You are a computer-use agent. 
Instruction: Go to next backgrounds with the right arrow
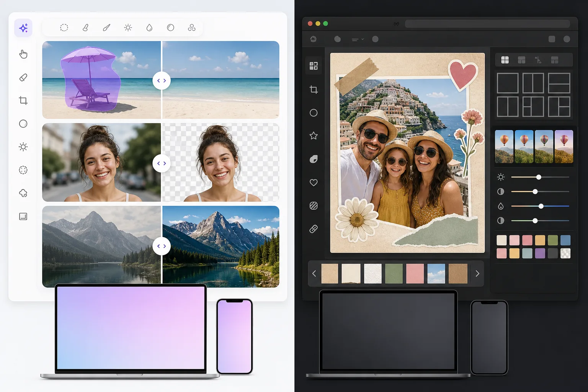[x=477, y=273]
